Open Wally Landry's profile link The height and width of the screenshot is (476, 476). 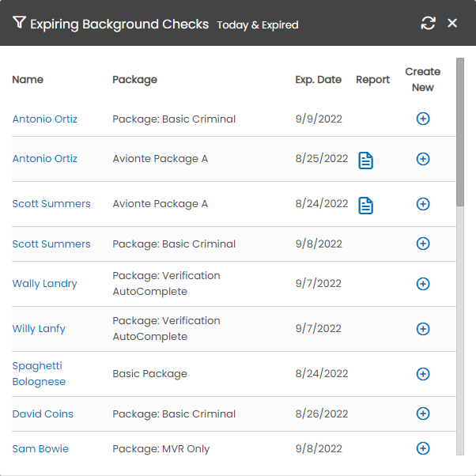coord(44,284)
